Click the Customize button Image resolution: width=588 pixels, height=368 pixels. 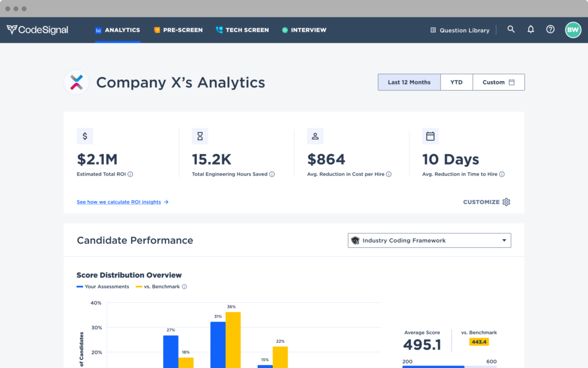point(487,202)
